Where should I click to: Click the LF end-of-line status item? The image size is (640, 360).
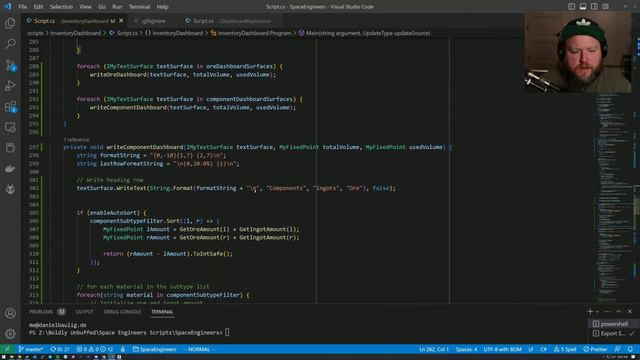click(531, 349)
